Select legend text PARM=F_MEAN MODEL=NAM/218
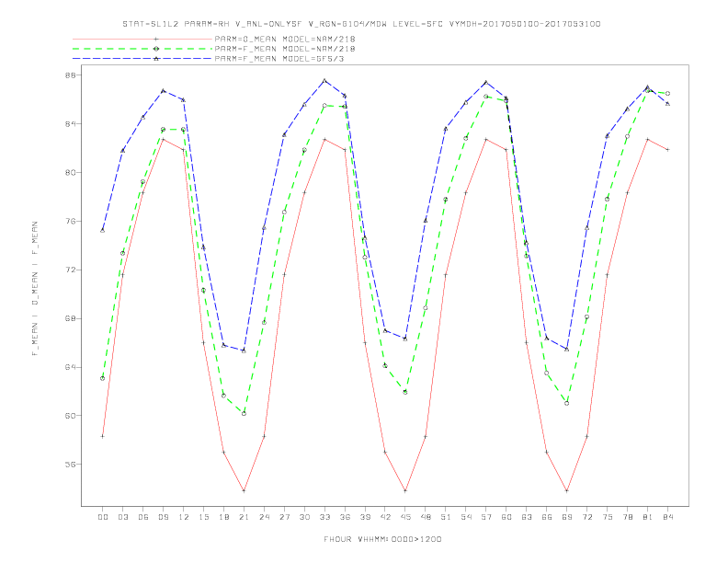Screen dimensions: 728x563 coord(285,49)
